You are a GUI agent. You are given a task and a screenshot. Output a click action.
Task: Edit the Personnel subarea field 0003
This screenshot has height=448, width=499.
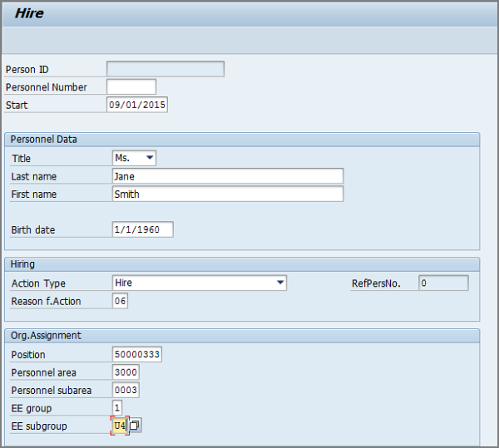click(126, 390)
